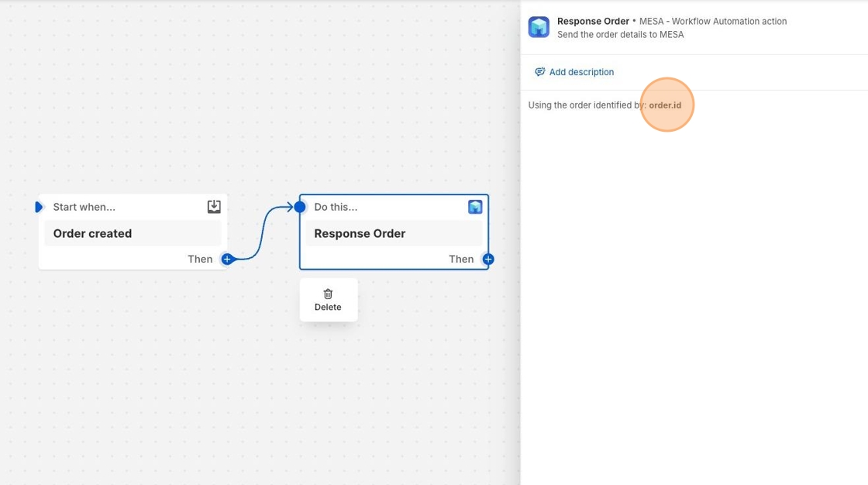This screenshot has width=868, height=485.
Task: Click the MESA app icon in panel header
Action: point(539,27)
